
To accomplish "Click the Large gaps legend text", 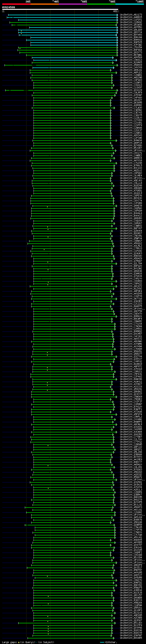I will (x=28, y=642).
